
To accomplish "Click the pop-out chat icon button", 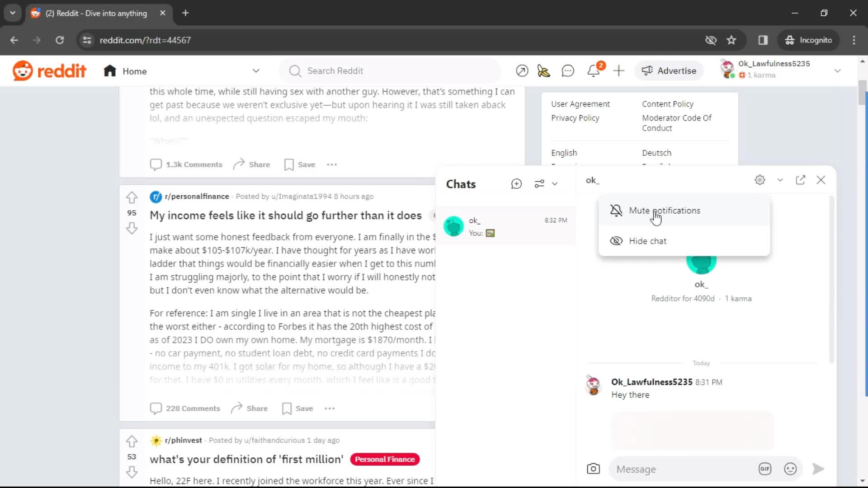I will (x=802, y=179).
